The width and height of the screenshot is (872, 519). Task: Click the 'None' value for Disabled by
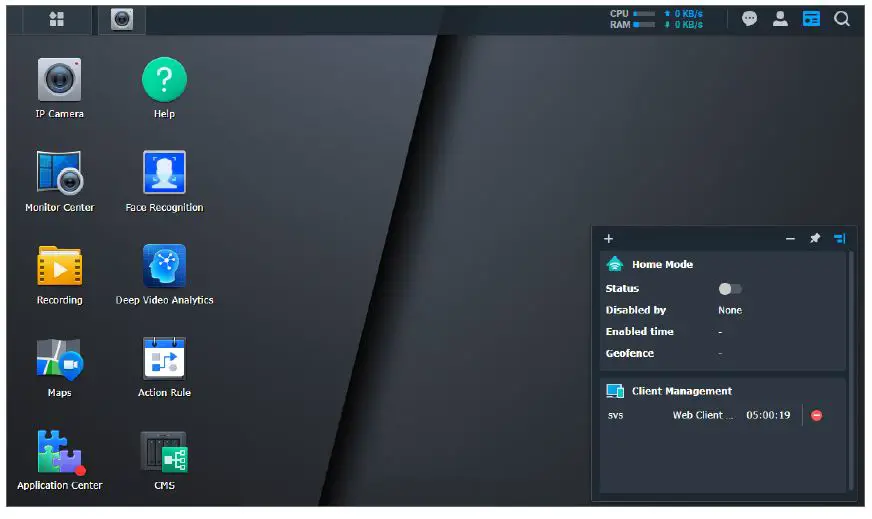coord(730,310)
